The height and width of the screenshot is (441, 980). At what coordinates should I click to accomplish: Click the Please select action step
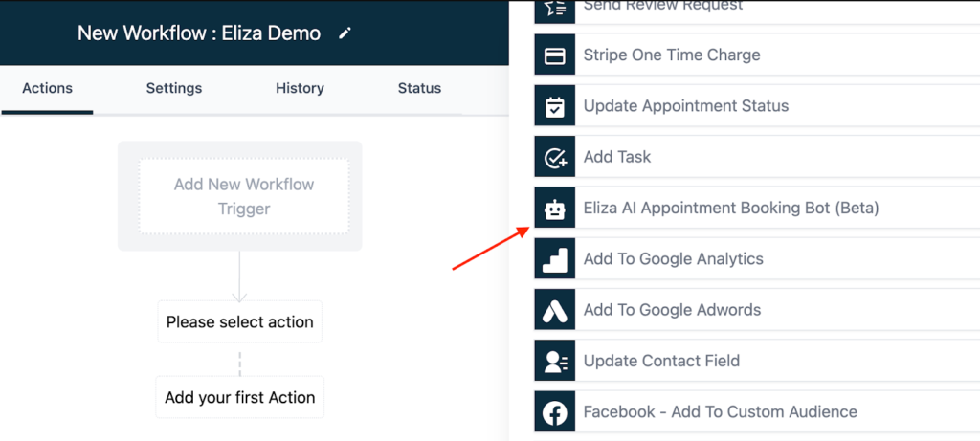[239, 322]
